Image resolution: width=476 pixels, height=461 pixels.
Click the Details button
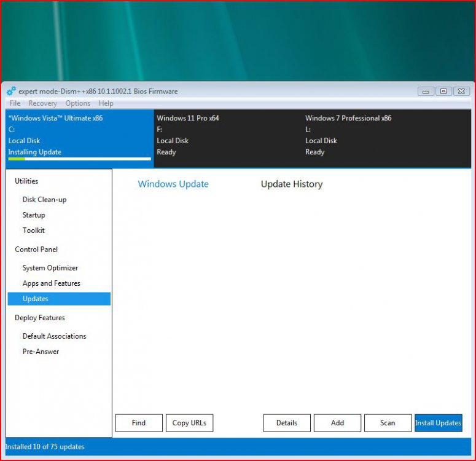(287, 423)
